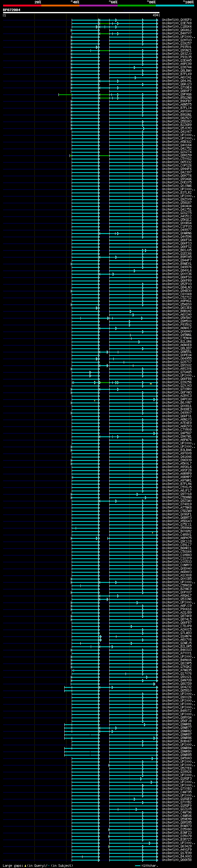
Task: Select hit UniRef100_Q09GF0
Action: click(177, 20)
